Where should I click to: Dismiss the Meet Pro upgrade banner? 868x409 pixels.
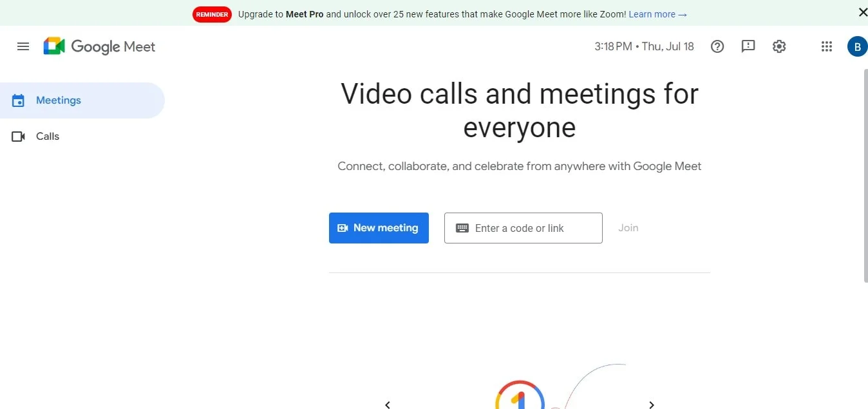tap(863, 12)
